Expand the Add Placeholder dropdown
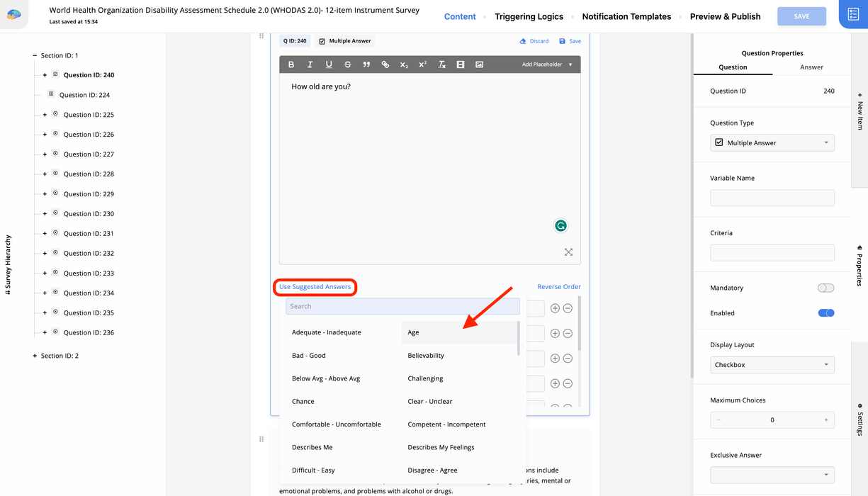 pyautogui.click(x=546, y=64)
